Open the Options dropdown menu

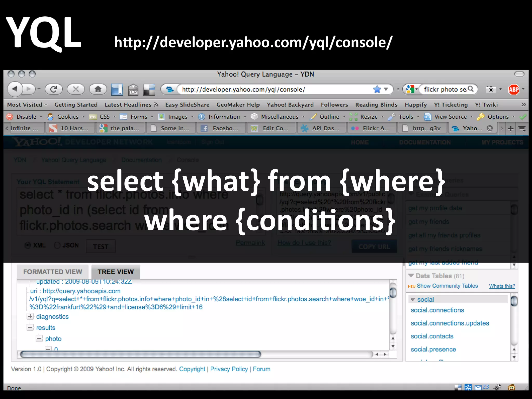pyautogui.click(x=496, y=117)
